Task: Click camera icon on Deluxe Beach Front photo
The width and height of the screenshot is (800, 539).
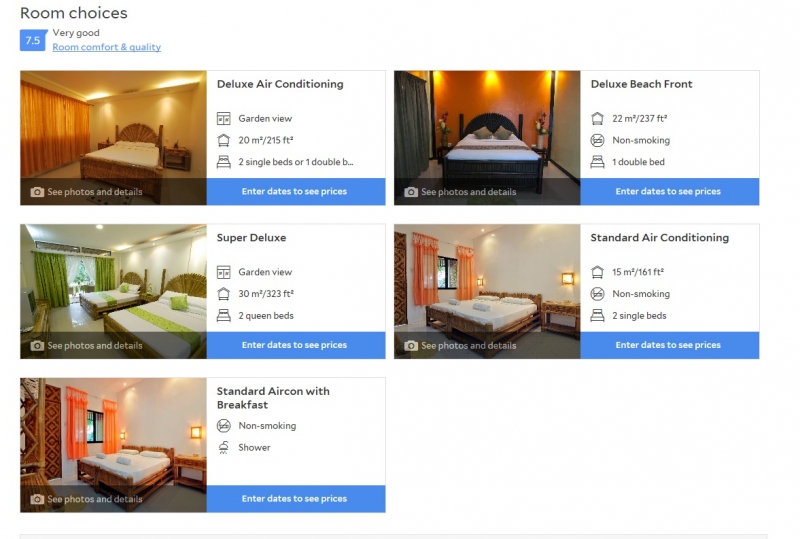Action: click(x=411, y=192)
